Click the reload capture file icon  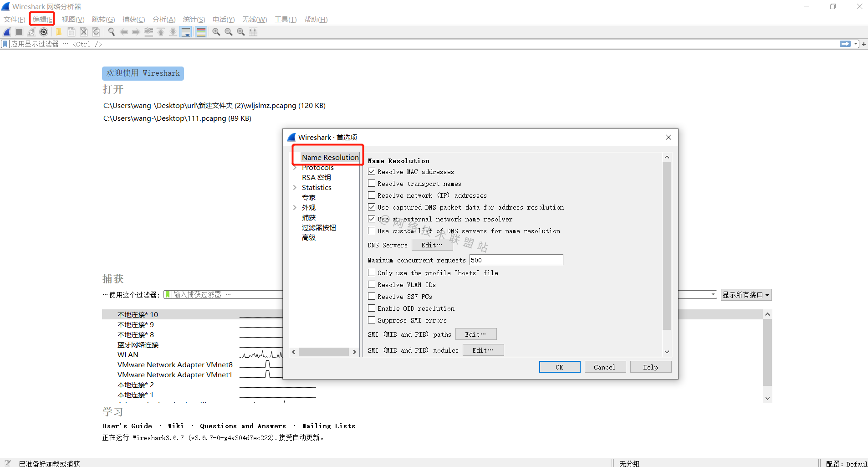(96, 32)
